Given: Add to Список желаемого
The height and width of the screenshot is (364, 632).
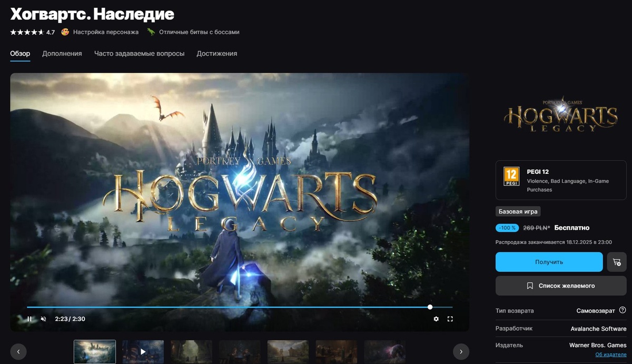Looking at the screenshot, I should (x=561, y=286).
